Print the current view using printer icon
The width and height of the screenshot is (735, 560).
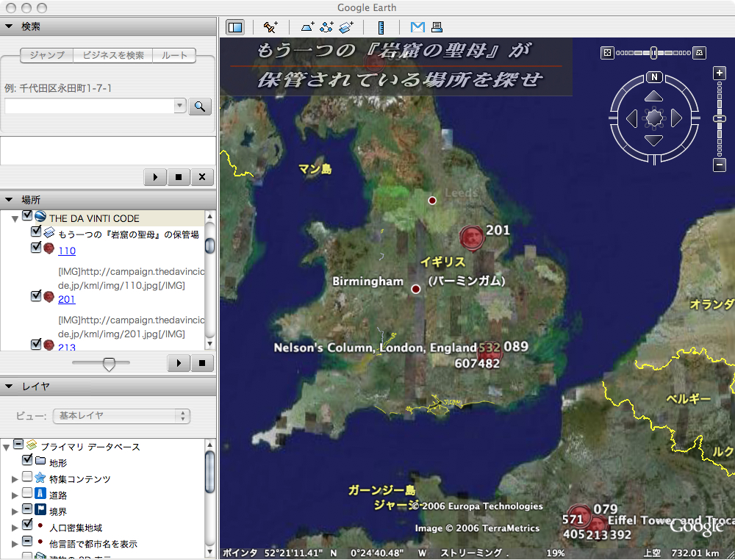coord(437,27)
